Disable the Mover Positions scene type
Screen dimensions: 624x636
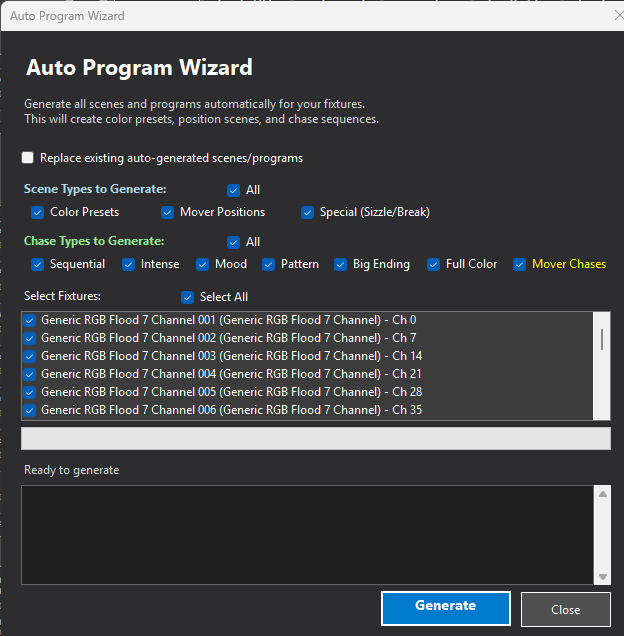click(x=168, y=212)
